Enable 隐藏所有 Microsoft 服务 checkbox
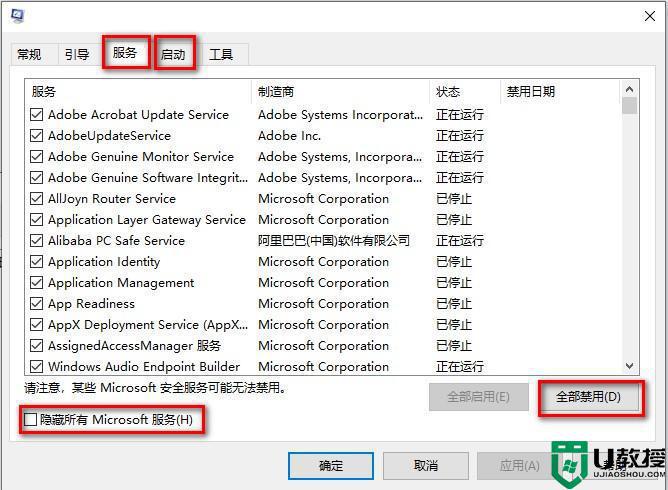 coord(31,420)
